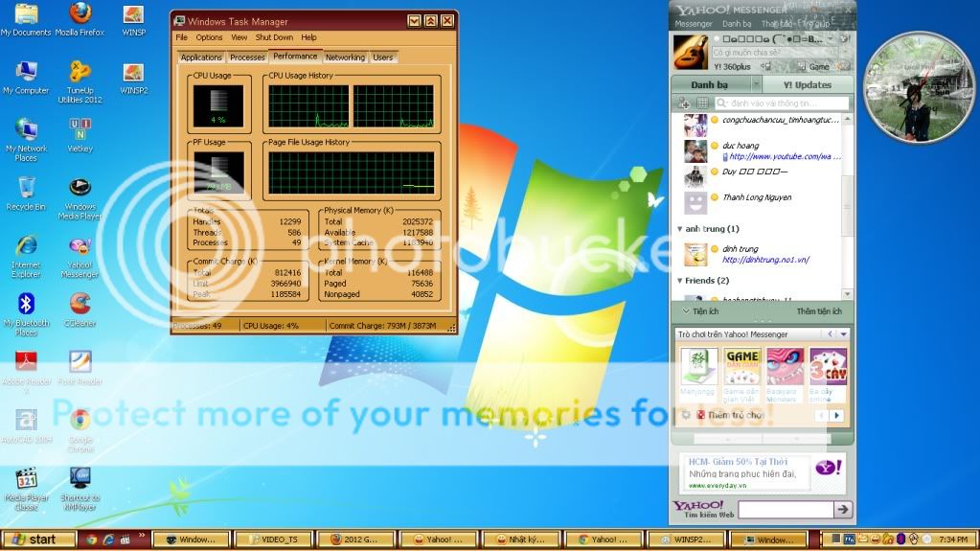This screenshot has height=551, width=980.
Task: Open Media Player Classic desktop icon
Action: 26,489
